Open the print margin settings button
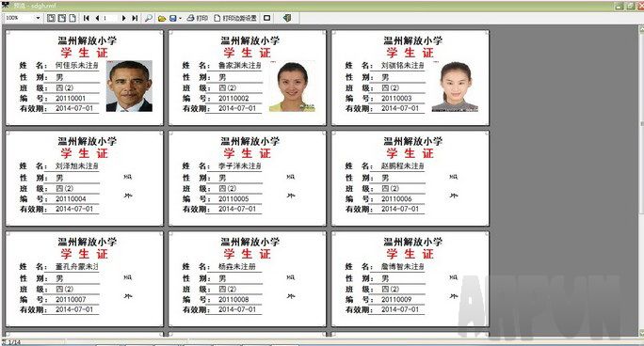The image size is (644, 346). tap(235, 18)
